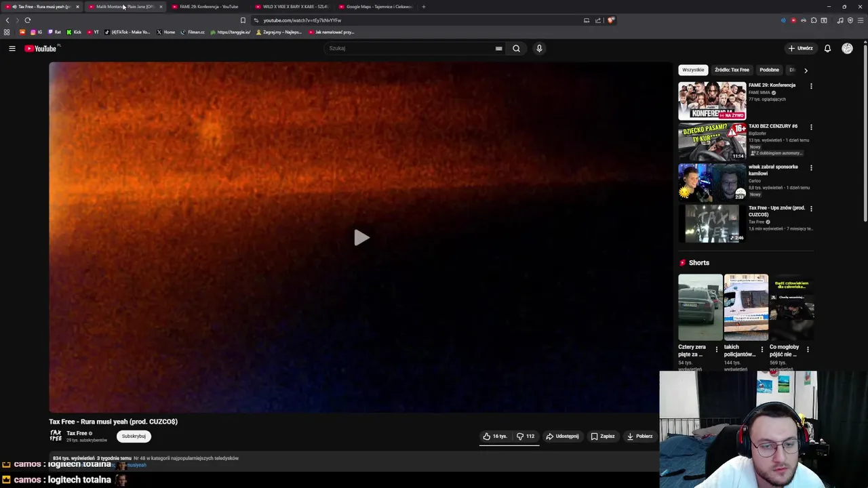Open the Co mogłoby pójść nie Short

[791, 307]
